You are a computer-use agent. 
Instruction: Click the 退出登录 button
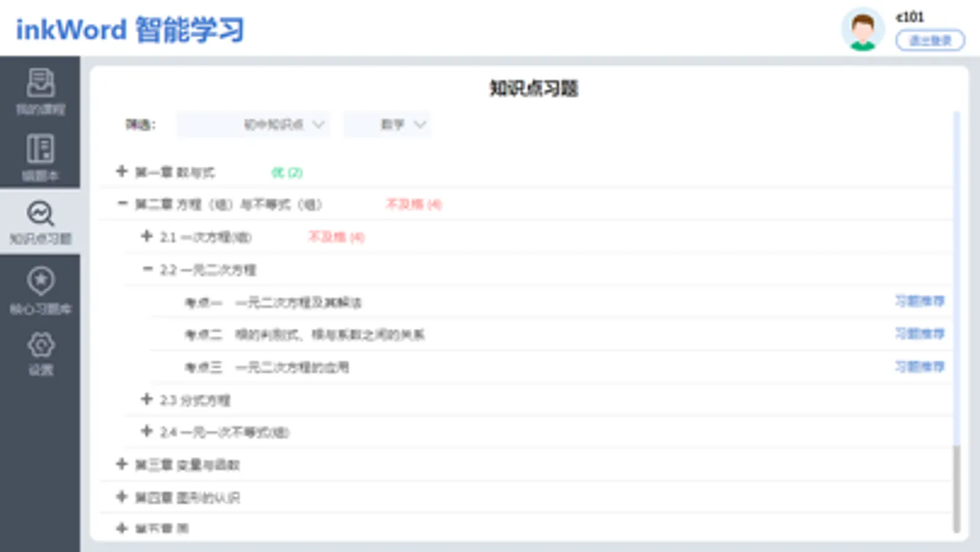[930, 40]
